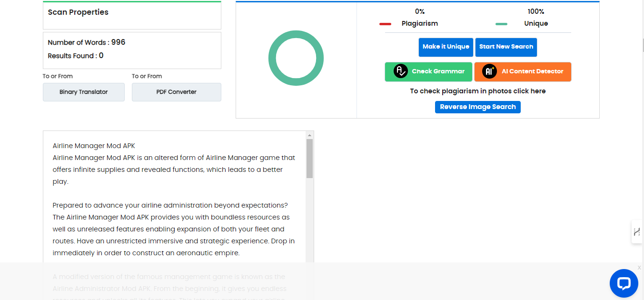Click the 'Airline Manager Mod APK' title line

point(94,146)
